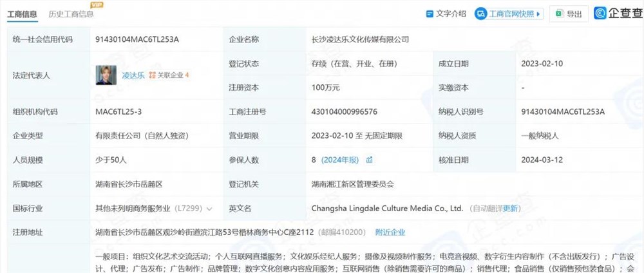Screen dimensions: 644x273
Task: Click the 企查查 logo
Action: 617,14
